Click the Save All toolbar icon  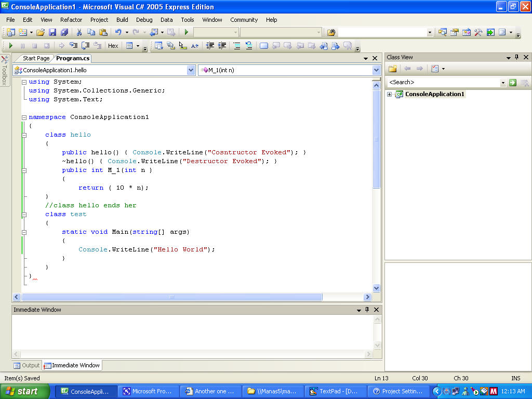click(64, 32)
